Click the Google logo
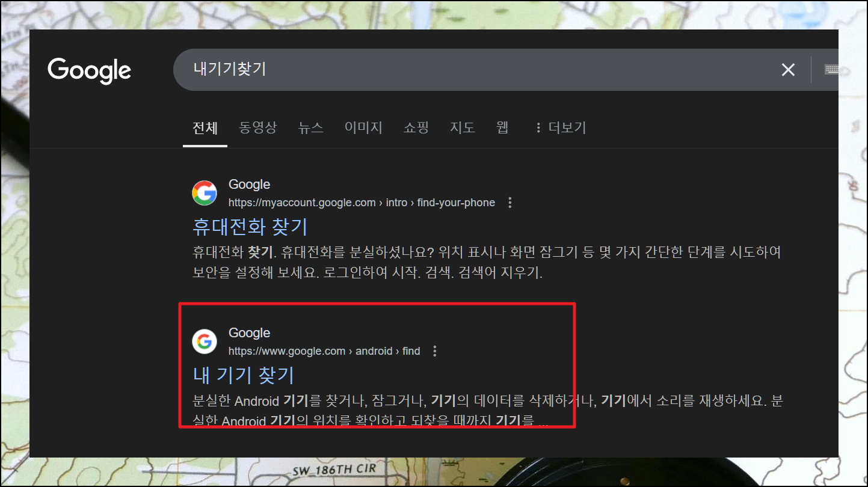 pos(90,71)
